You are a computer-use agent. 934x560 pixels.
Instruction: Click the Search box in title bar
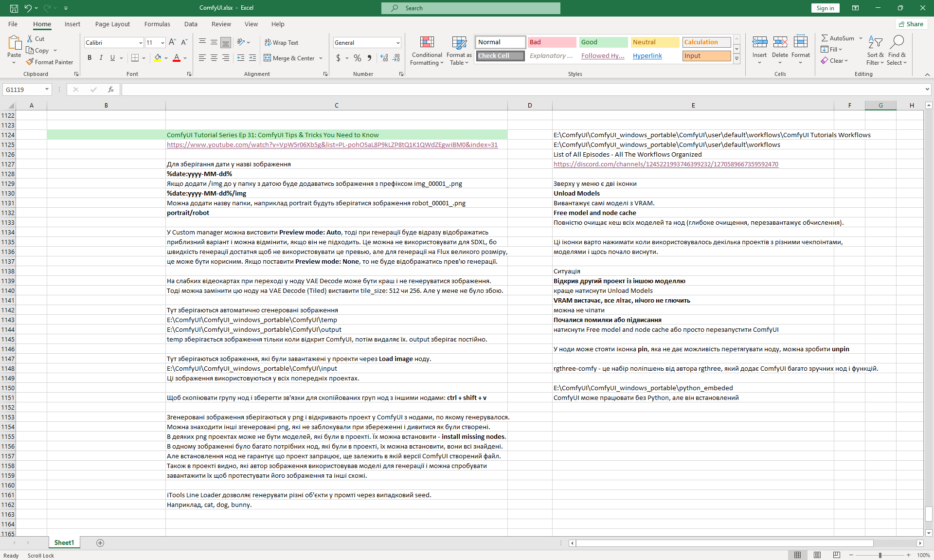coord(471,8)
